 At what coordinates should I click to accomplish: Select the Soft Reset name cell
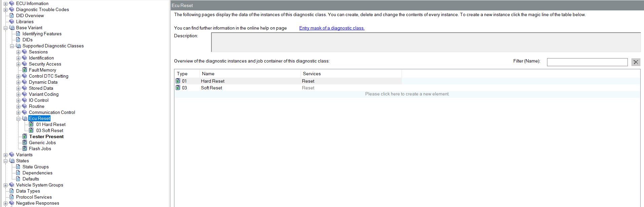point(211,88)
